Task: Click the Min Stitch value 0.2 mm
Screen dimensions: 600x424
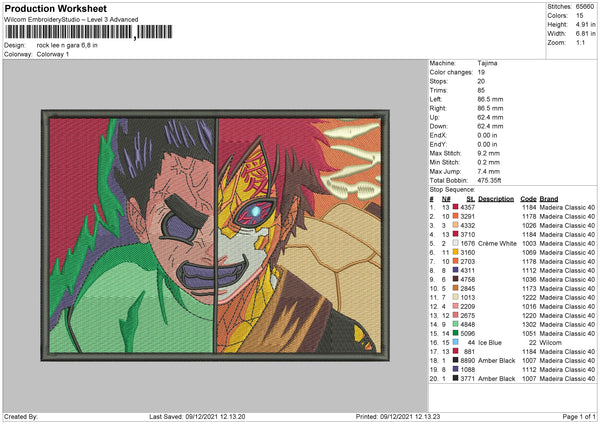Action: (x=489, y=162)
